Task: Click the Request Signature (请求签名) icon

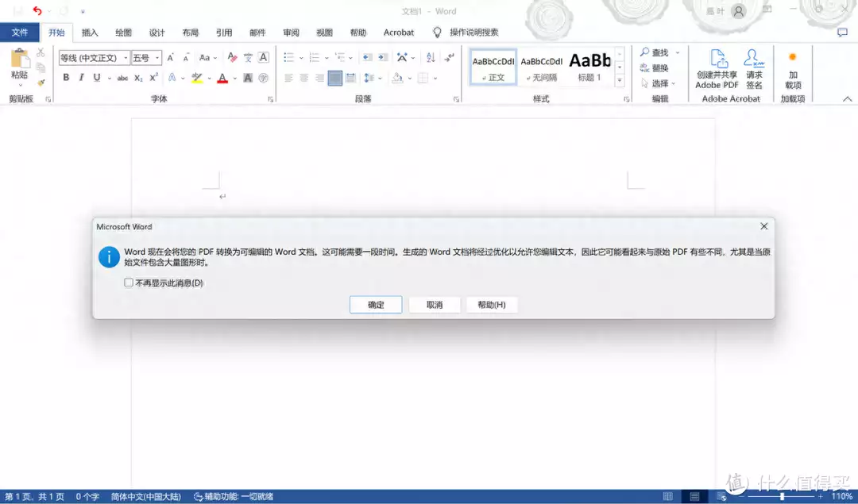Action: [754, 70]
